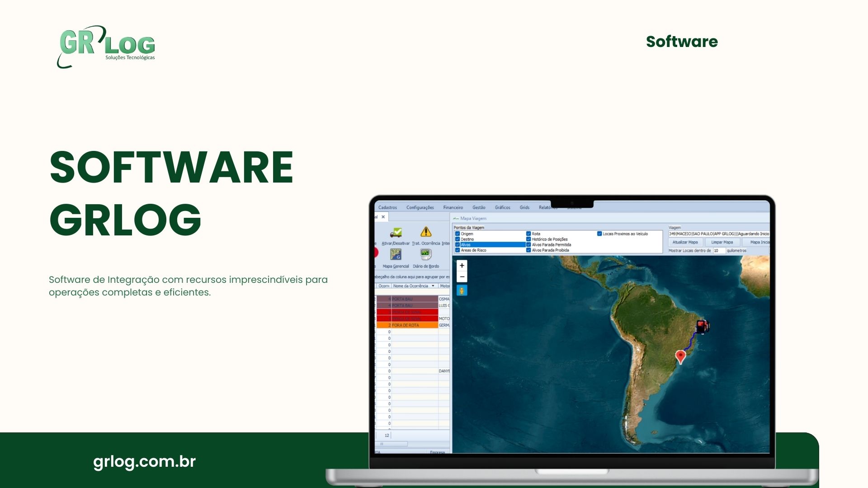Open the Grids menu
The image size is (868, 488).
[x=524, y=207]
